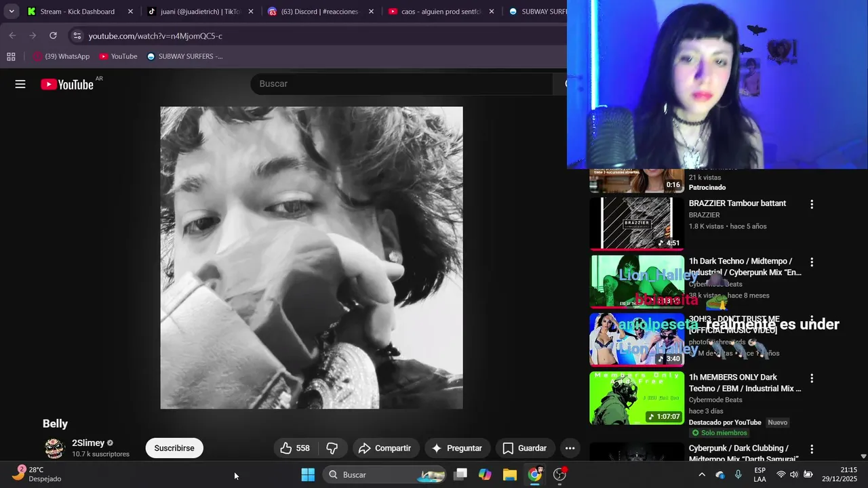Open options for 3OH!3 DON'T TRUST ME video
Viewport: 868px width, 488px height.
(812, 320)
